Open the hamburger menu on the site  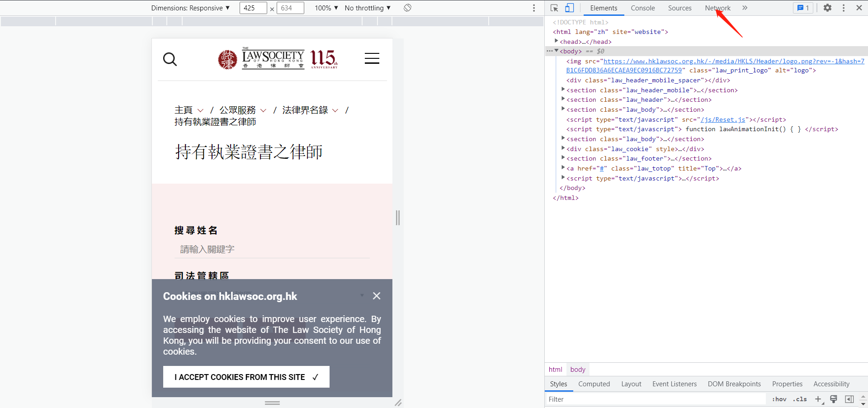point(372,58)
